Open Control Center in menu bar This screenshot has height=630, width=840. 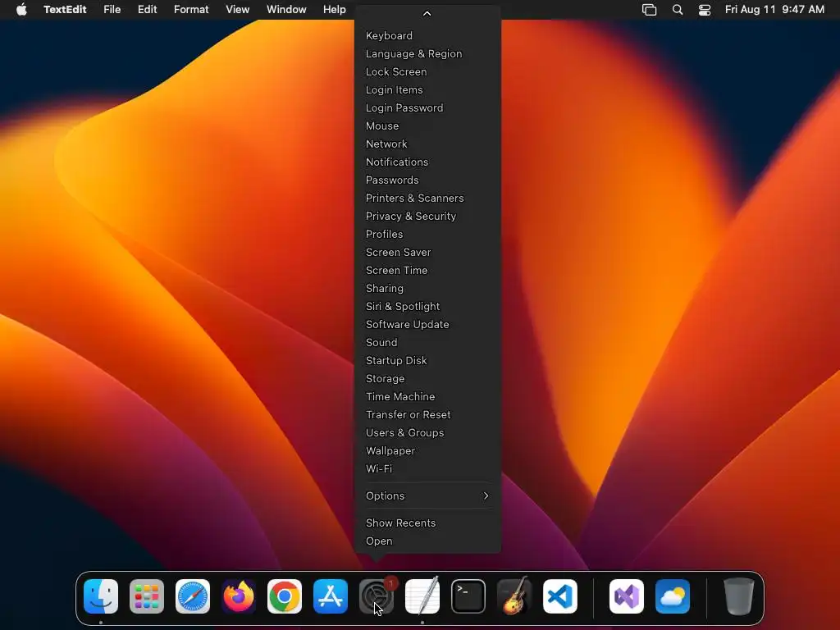[x=705, y=10]
